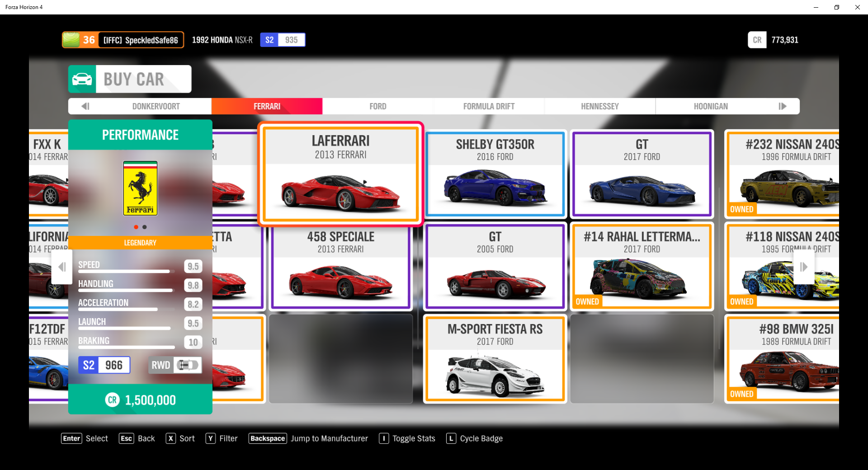Click the CR coin icon next to 1,500,000
The width and height of the screenshot is (868, 470).
112,400
